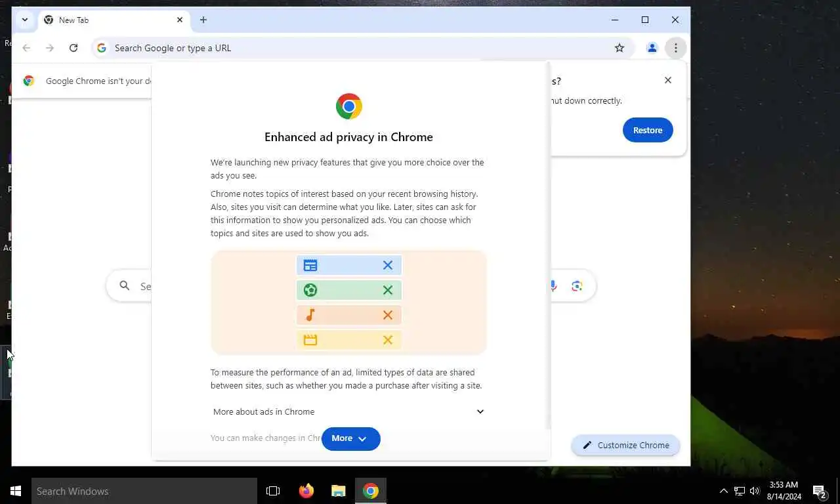This screenshot has width=840, height=504.
Task: Close the New Tab tab
Action: tap(180, 20)
